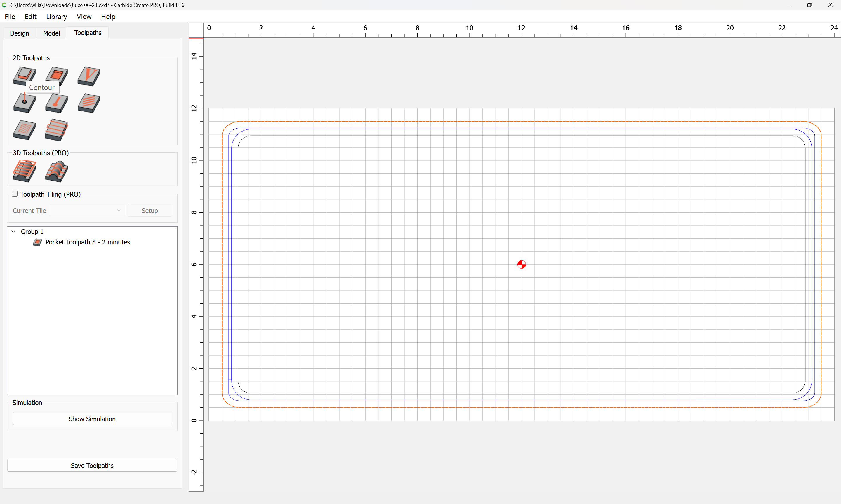
Task: Add a 3D Rough toolpath
Action: (25, 171)
